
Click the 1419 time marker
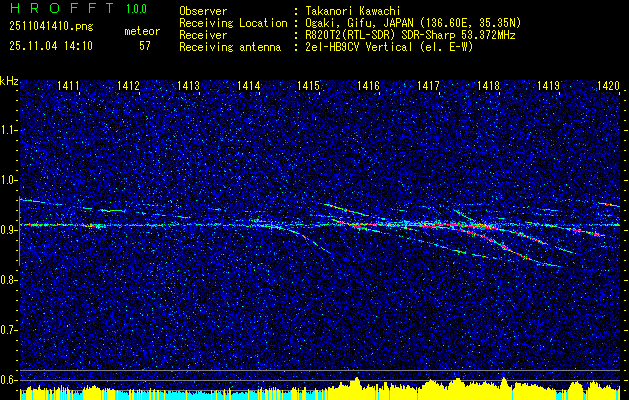click(548, 85)
